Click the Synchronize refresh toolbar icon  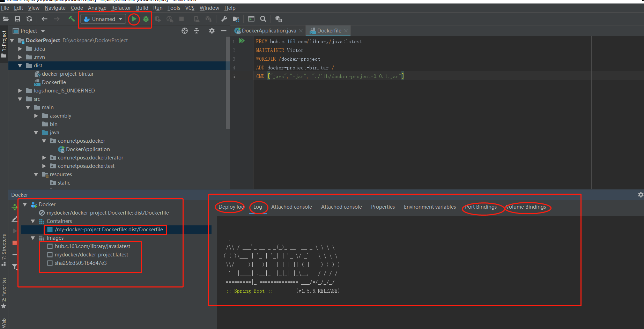pos(29,19)
